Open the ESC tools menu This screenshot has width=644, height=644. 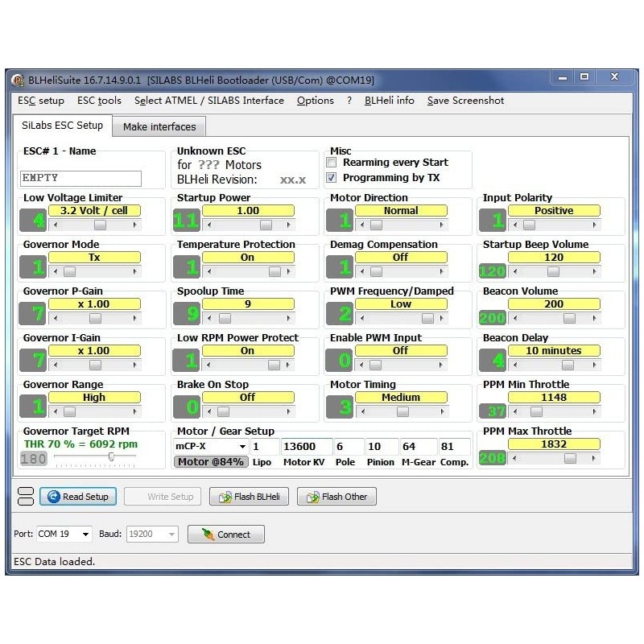99,101
